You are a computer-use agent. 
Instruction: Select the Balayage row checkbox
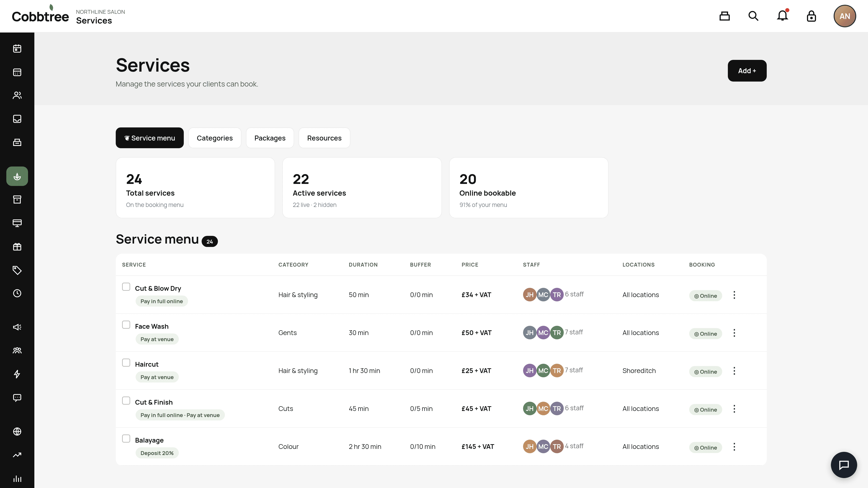126,439
